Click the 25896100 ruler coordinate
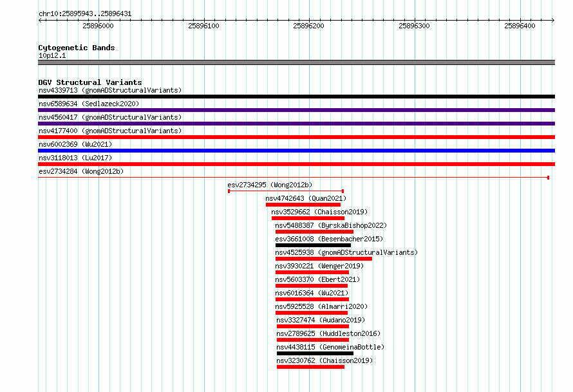 tap(203, 26)
